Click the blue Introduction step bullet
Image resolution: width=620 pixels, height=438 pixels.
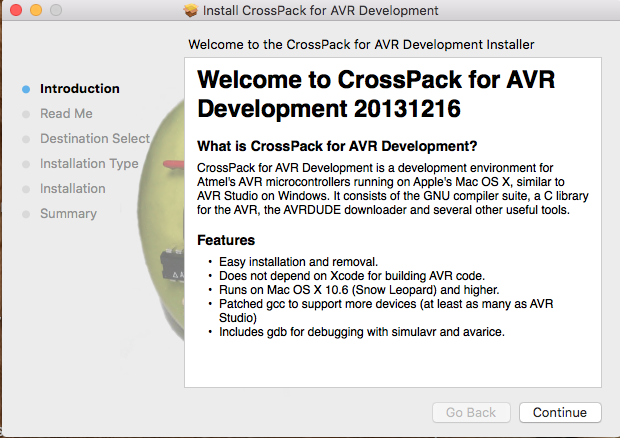[x=26, y=89]
